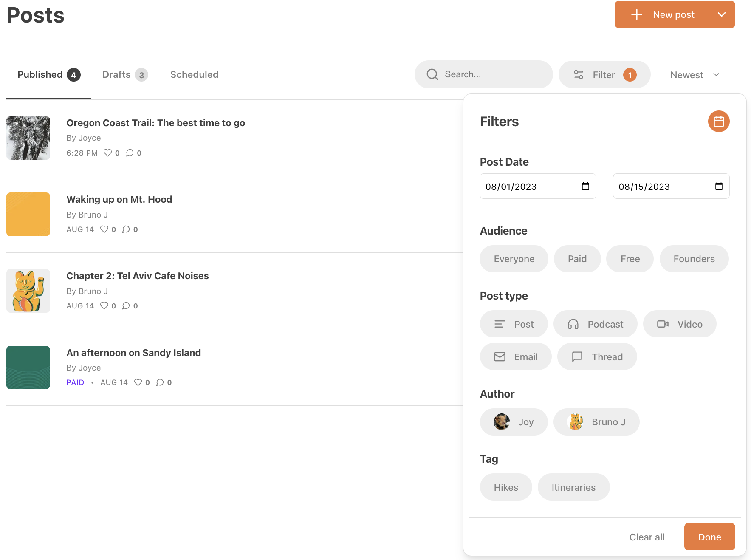This screenshot has width=751, height=560.
Task: Select the Email post type with envelope icon
Action: (516, 356)
